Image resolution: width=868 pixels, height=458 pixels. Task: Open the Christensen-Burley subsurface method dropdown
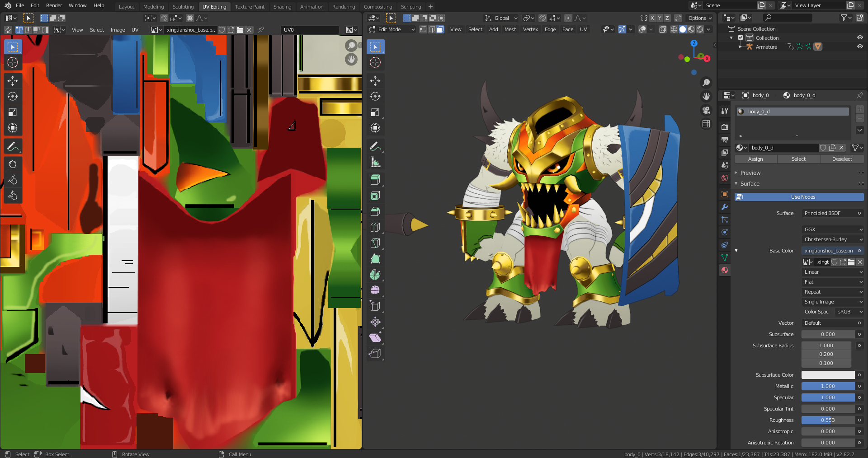point(833,239)
